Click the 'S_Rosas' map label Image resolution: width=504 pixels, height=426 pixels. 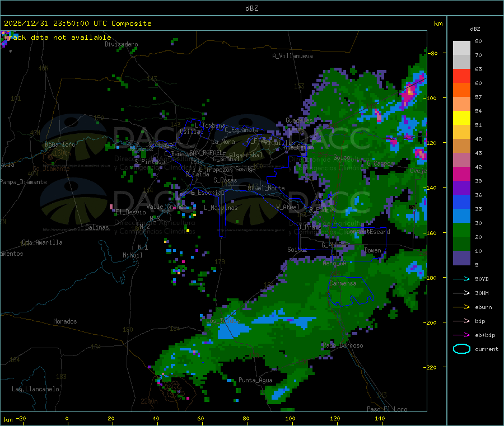[x=225, y=180]
